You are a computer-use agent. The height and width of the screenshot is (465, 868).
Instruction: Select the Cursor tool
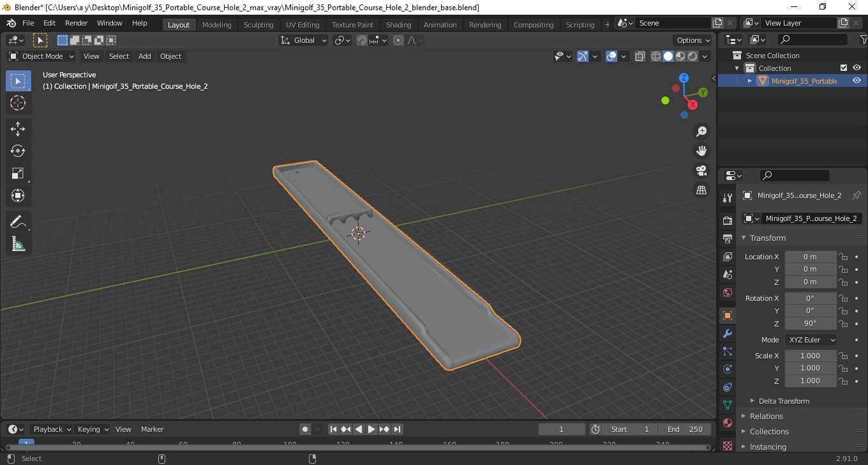18,103
